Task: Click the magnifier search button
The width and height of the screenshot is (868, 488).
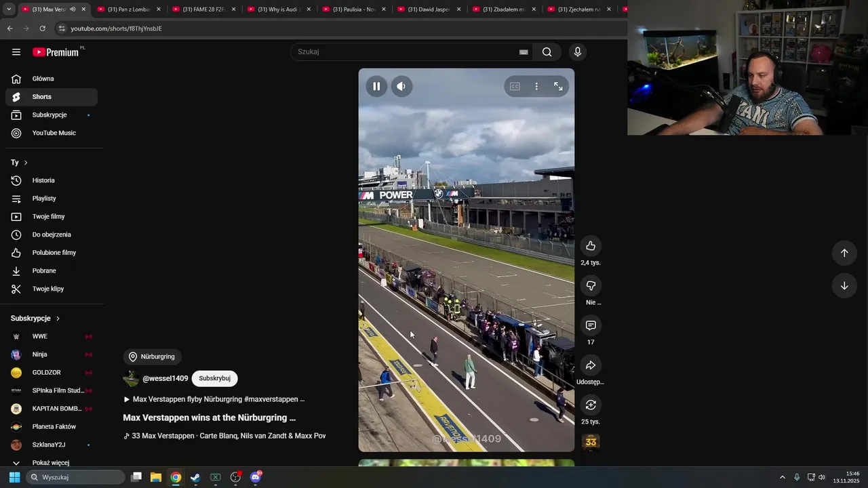Action: coord(547,52)
